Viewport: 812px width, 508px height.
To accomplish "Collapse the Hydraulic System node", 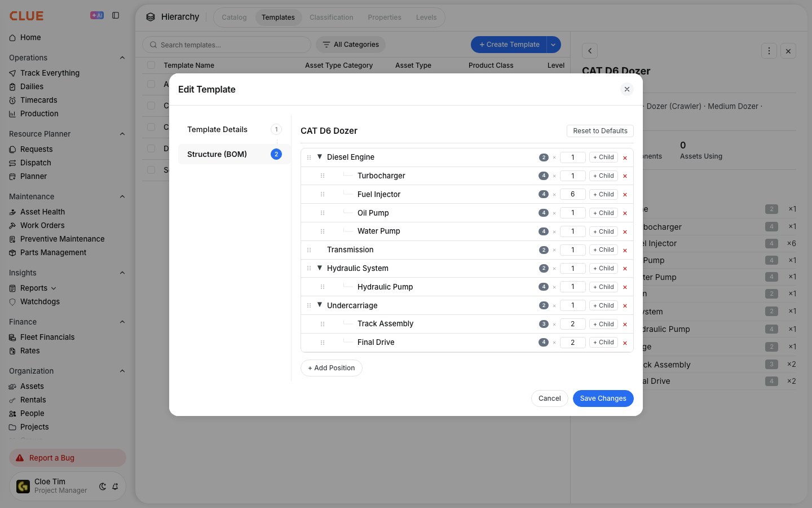I will (320, 268).
